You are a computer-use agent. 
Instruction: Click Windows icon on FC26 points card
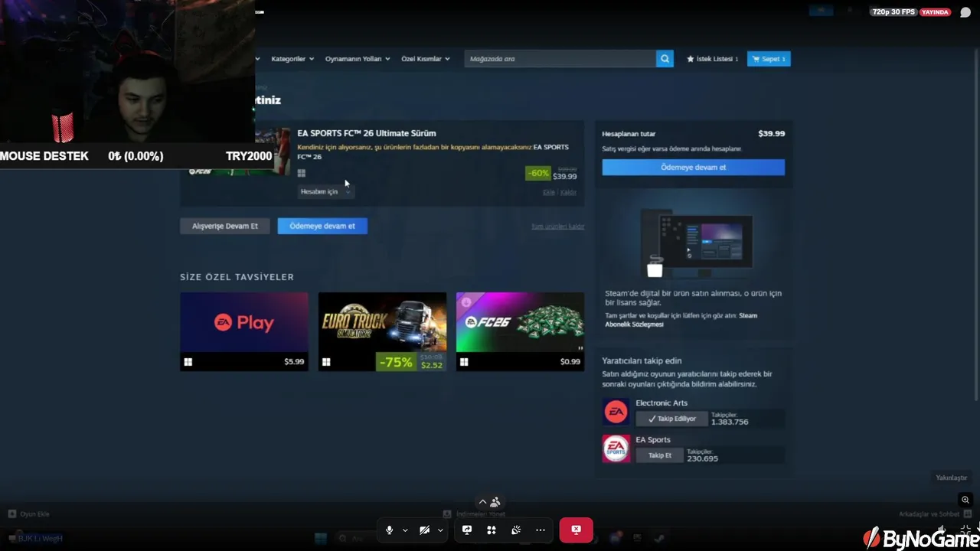[464, 362]
